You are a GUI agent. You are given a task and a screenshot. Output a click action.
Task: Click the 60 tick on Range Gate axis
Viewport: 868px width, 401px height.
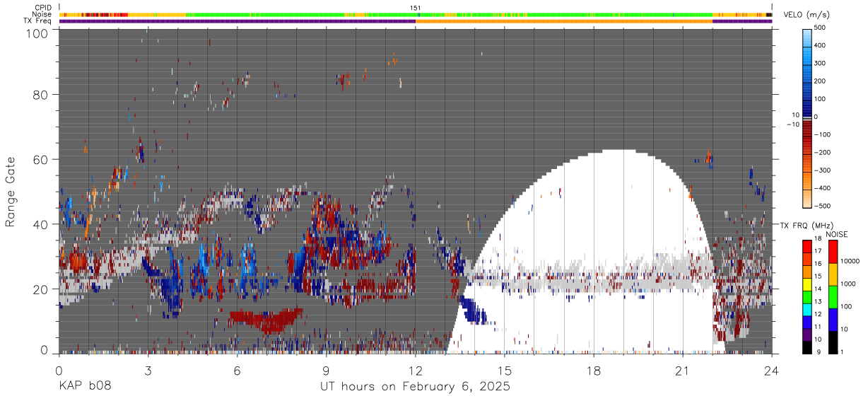[x=40, y=159]
